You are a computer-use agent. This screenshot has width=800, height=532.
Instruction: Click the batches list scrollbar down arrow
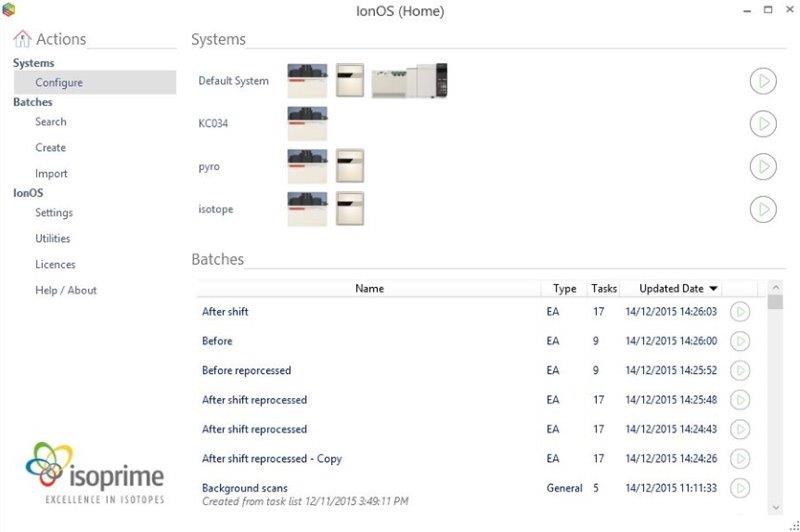click(775, 508)
